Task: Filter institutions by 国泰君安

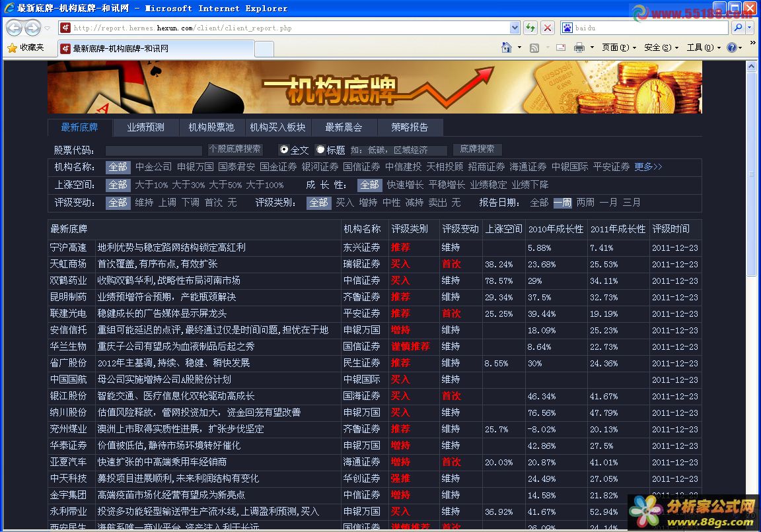Action: pyautogui.click(x=236, y=167)
